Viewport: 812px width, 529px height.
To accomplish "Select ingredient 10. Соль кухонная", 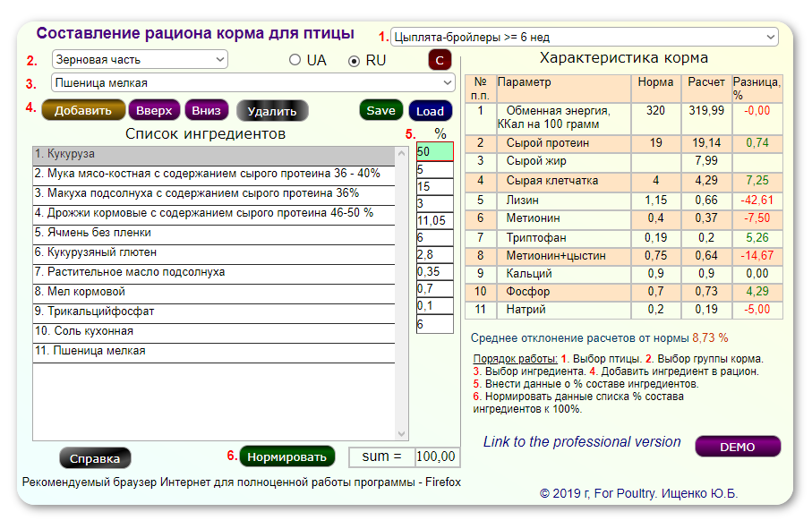I will click(214, 332).
